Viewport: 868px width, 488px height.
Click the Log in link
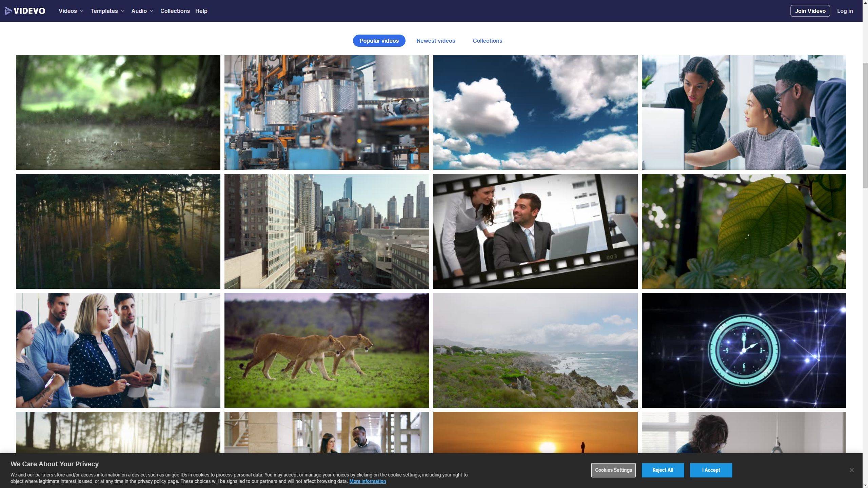point(845,11)
